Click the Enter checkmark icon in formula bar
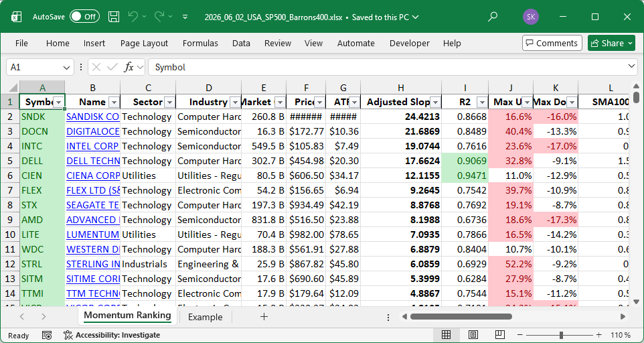The image size is (644, 343). [x=112, y=68]
